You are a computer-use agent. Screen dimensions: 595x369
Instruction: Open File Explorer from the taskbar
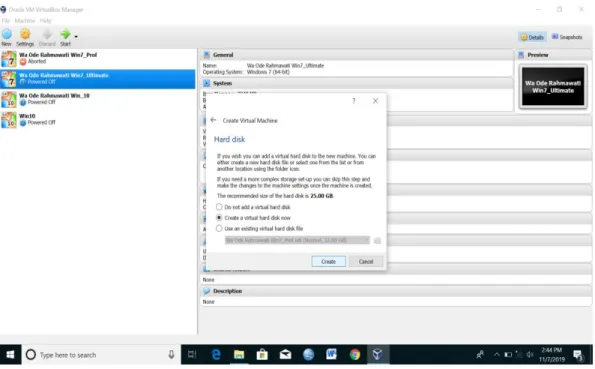click(x=239, y=355)
